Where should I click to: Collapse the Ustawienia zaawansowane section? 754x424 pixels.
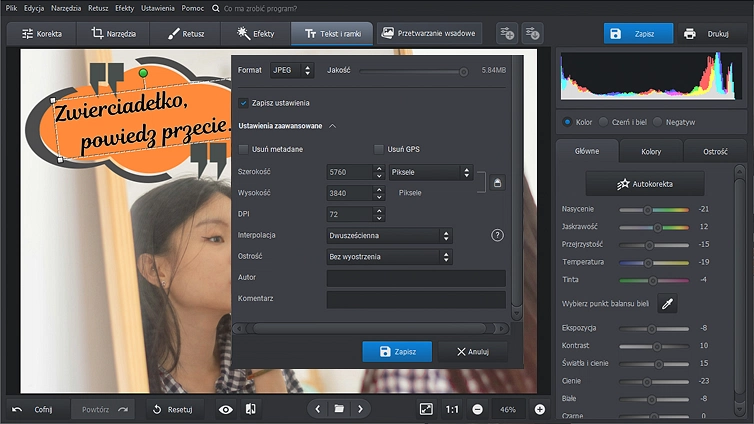point(332,126)
